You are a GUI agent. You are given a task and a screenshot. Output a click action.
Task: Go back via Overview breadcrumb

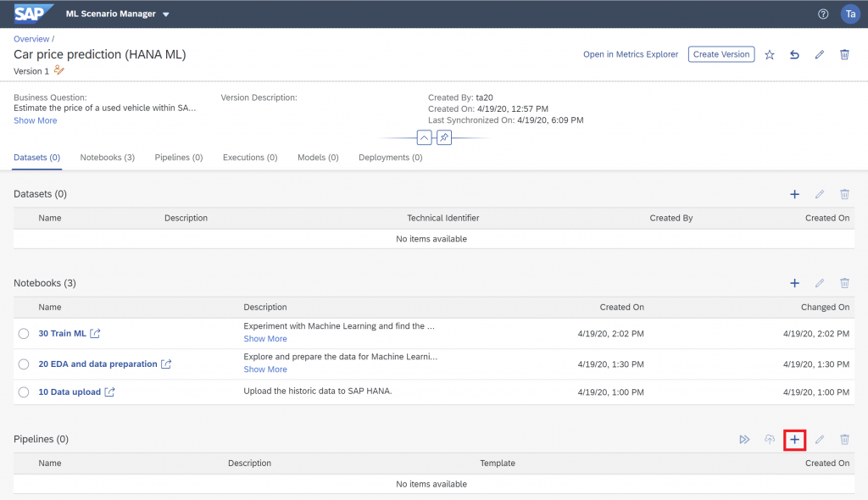[x=31, y=39]
